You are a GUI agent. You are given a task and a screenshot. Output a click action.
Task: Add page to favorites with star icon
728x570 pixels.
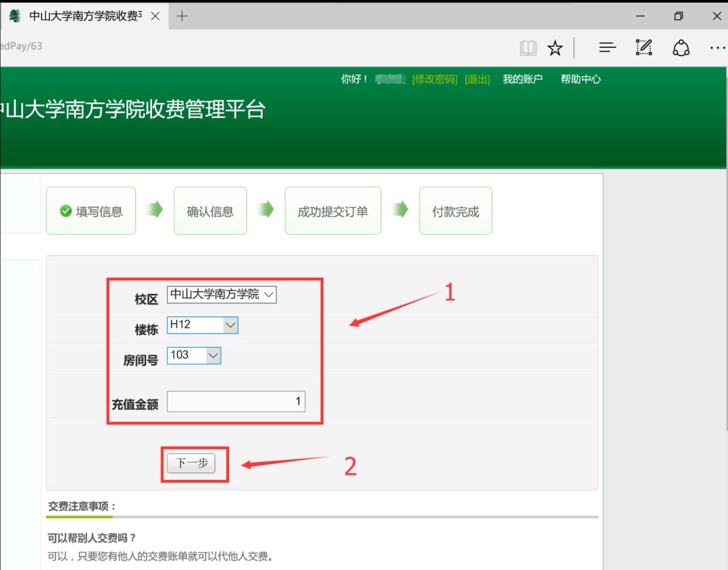555,47
